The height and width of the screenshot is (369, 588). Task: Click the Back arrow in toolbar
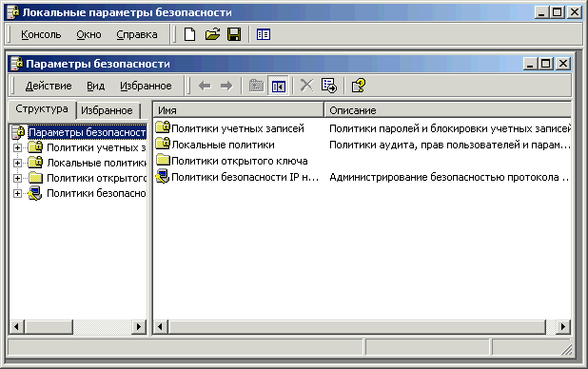(205, 86)
